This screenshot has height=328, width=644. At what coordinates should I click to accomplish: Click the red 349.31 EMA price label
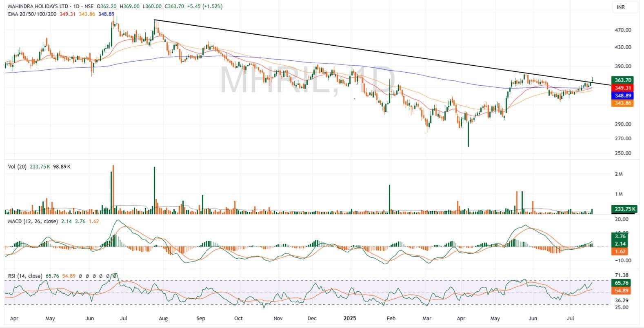622,88
